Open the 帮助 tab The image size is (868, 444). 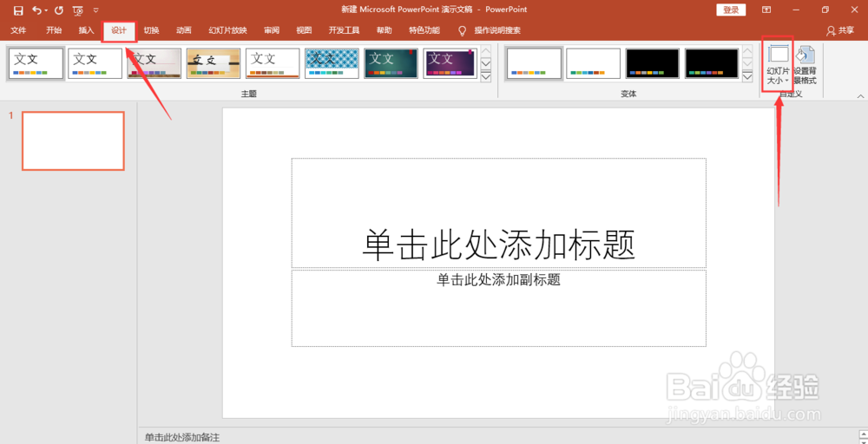(385, 30)
